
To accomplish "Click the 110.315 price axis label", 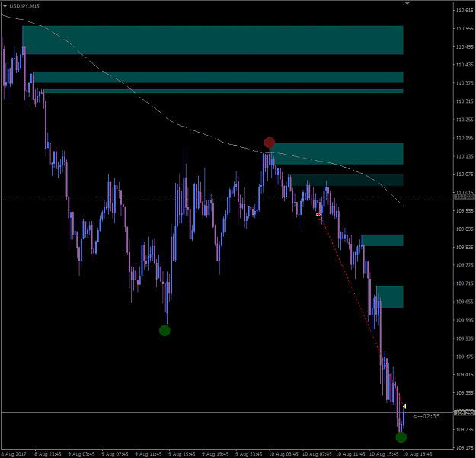I will coord(465,101).
